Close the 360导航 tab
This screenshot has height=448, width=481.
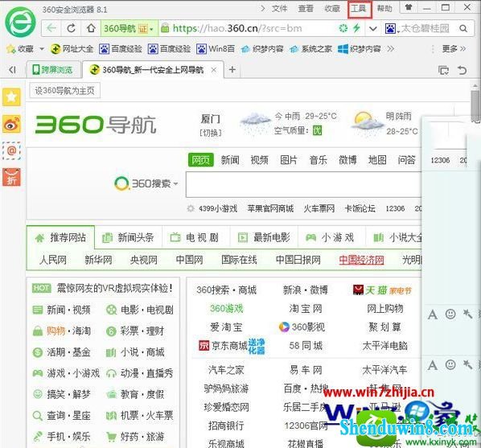click(213, 70)
